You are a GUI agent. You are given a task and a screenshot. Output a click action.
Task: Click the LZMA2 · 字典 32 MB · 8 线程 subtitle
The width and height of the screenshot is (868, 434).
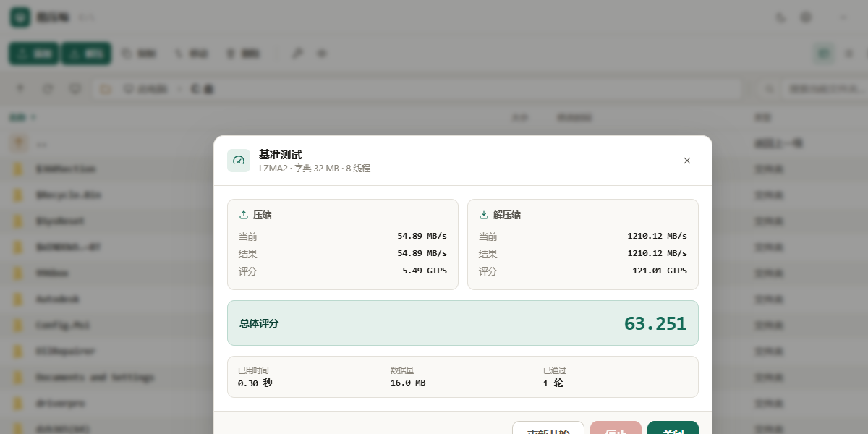click(x=315, y=169)
